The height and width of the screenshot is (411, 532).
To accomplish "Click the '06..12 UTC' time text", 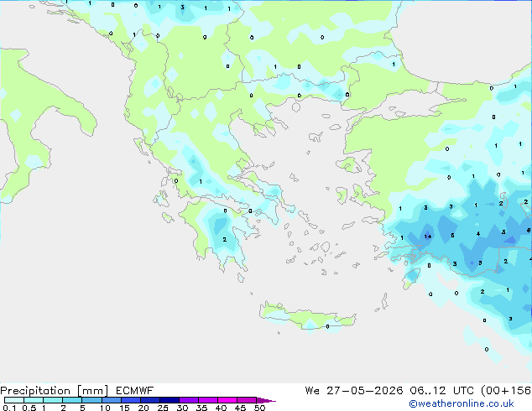I will (441, 391).
